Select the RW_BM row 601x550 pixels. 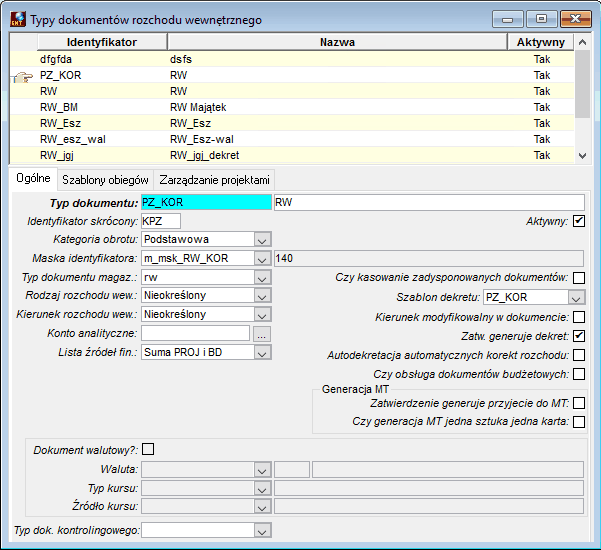tap(292, 107)
